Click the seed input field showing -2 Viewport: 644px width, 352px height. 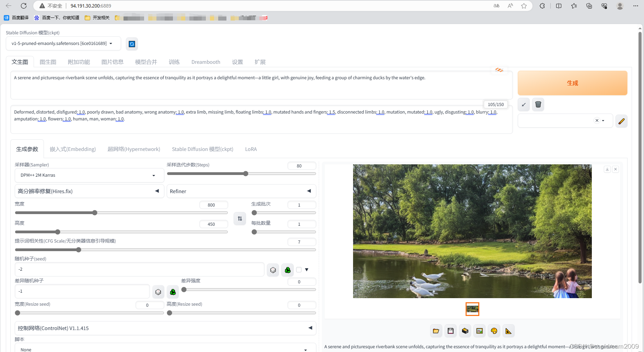140,269
